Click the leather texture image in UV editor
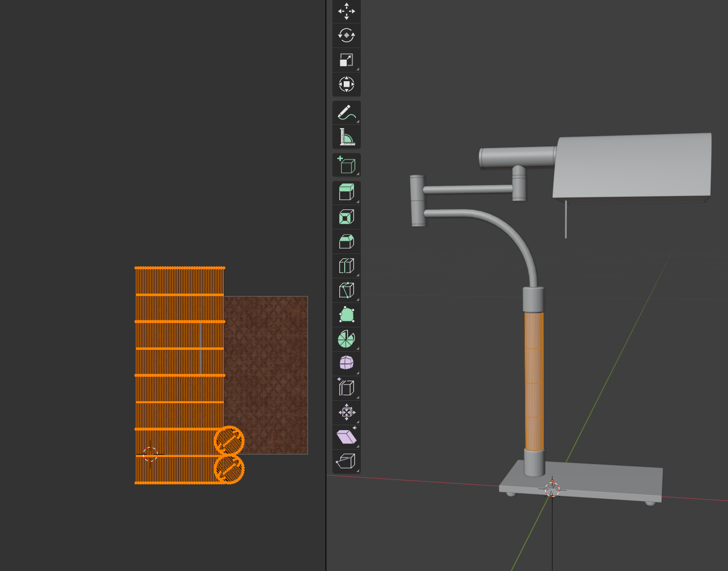The height and width of the screenshot is (571, 728). coord(266,375)
